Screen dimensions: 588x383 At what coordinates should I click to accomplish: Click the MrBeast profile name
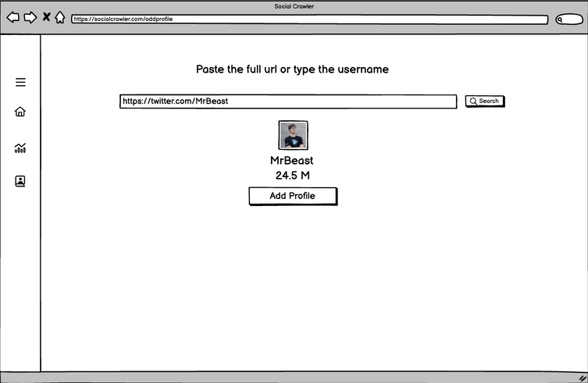point(292,161)
